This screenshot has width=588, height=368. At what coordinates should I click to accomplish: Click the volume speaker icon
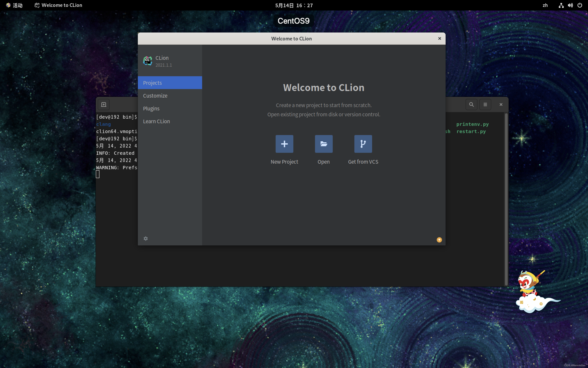(570, 5)
